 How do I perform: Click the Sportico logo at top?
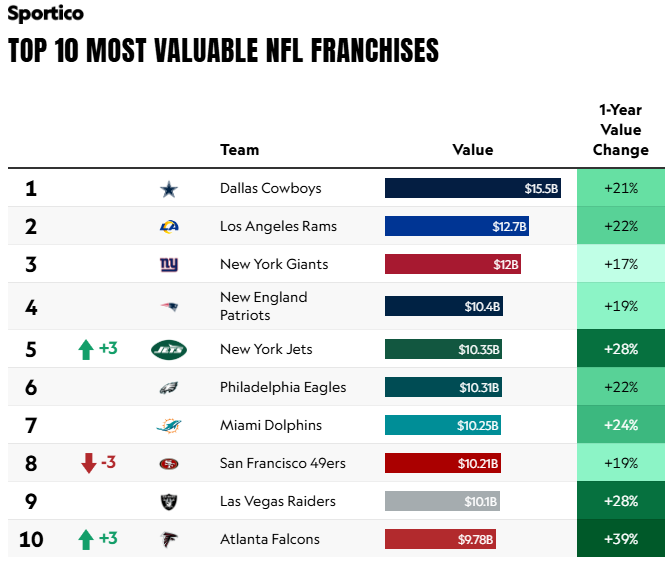tap(45, 13)
